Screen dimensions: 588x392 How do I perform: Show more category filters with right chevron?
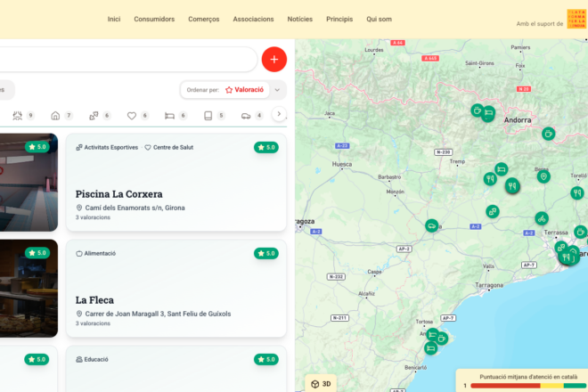tap(279, 114)
